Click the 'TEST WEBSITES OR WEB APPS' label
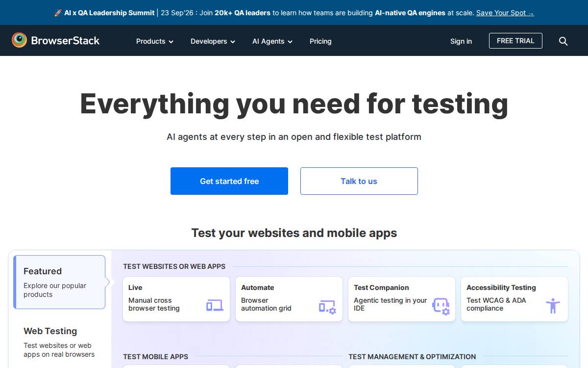The image size is (588, 368). pos(174,266)
